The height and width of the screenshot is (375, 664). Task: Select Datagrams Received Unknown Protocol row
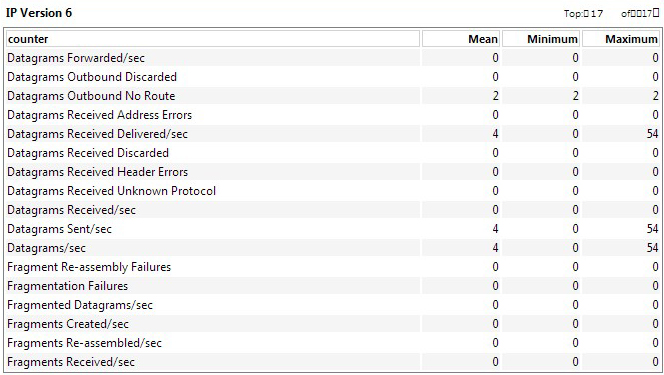[x=332, y=191]
